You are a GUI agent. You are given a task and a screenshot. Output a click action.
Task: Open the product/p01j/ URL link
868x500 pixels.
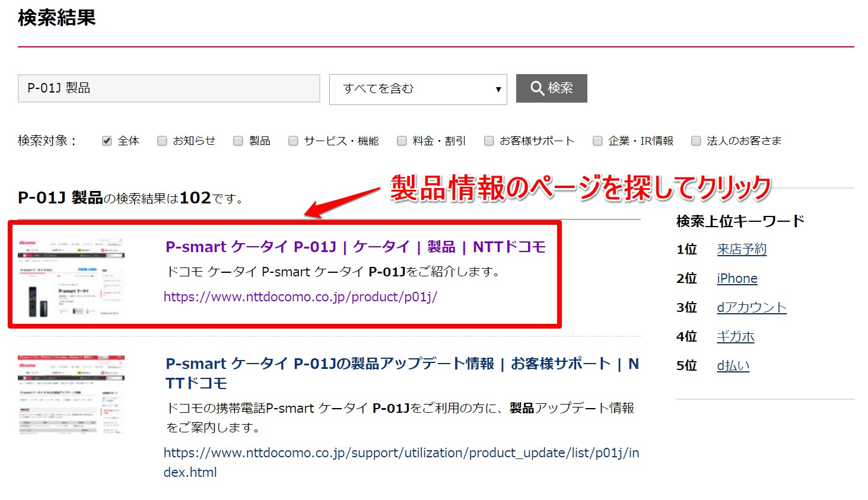[x=300, y=297]
